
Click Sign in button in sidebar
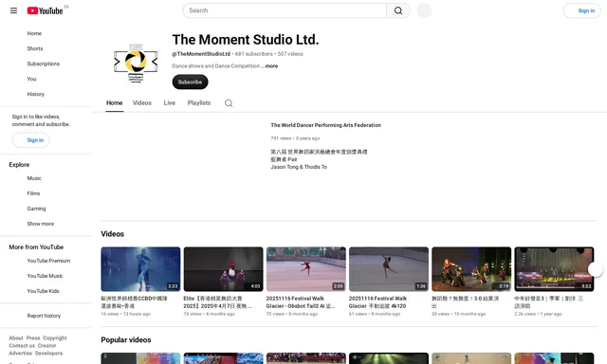click(31, 140)
